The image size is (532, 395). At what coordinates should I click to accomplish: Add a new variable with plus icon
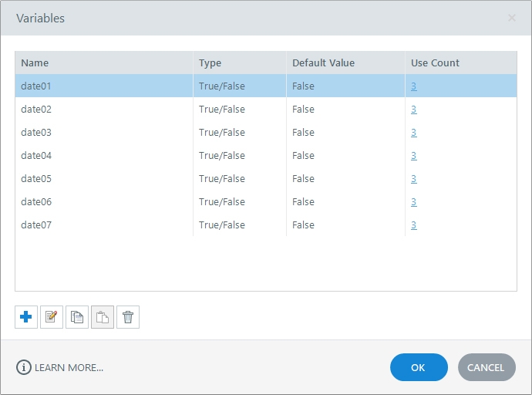coord(26,317)
